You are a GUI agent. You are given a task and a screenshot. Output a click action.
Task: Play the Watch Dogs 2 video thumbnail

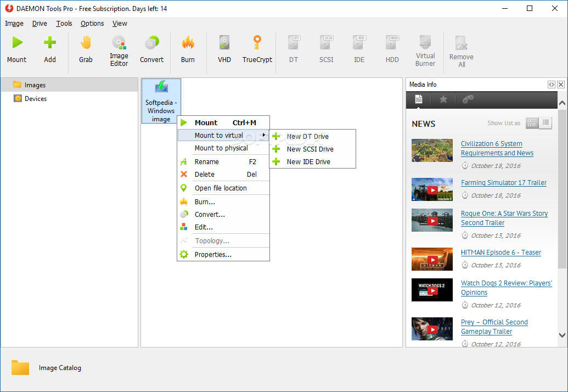432,290
